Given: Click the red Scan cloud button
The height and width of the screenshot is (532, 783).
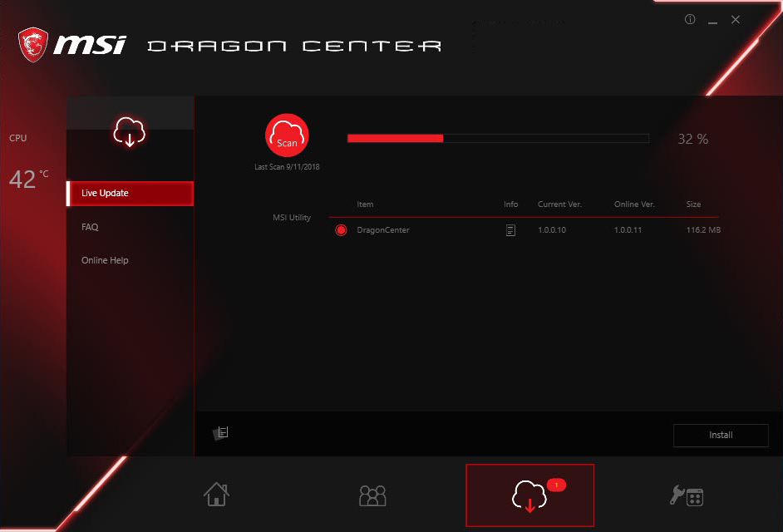Looking at the screenshot, I should tap(287, 135).
